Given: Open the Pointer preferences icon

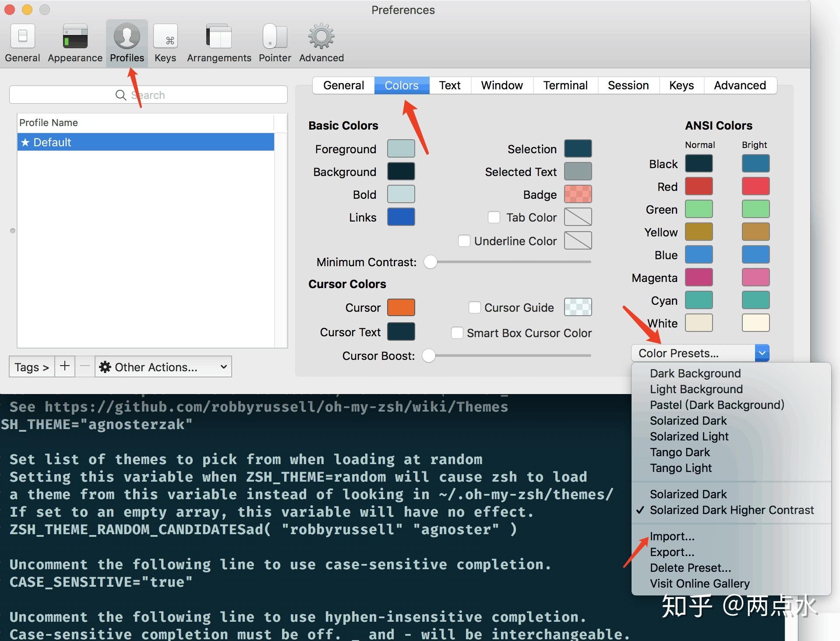Looking at the screenshot, I should pos(275,42).
